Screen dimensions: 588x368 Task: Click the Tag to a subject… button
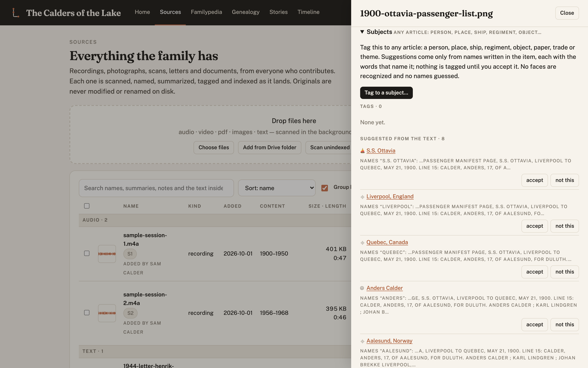click(386, 93)
